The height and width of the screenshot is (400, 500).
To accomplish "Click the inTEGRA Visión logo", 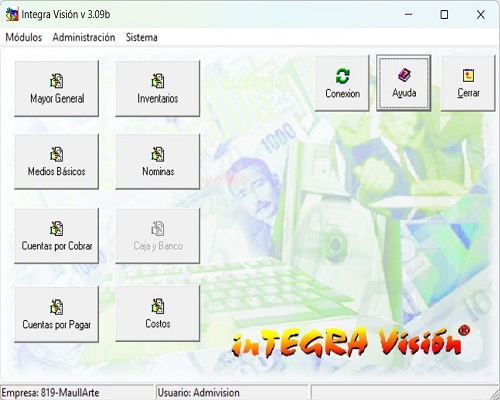I will point(351,341).
